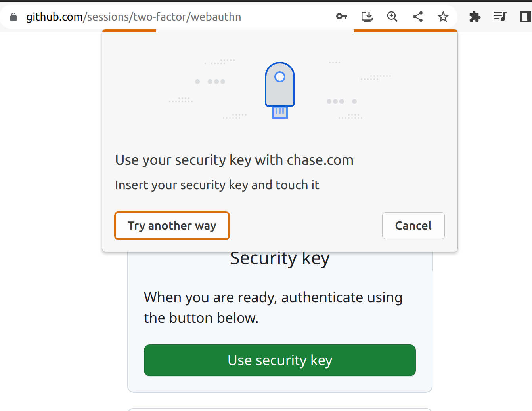
Task: Open the zoom magnifier icon
Action: tap(392, 17)
